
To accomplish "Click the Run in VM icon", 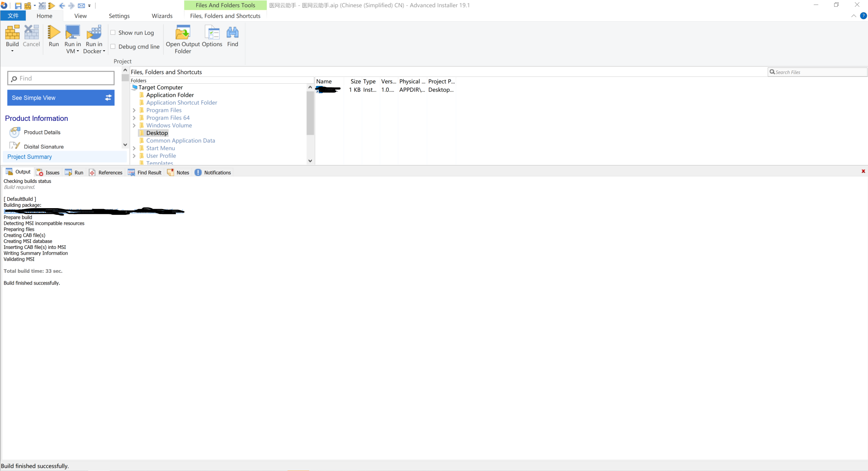I will pos(72,33).
